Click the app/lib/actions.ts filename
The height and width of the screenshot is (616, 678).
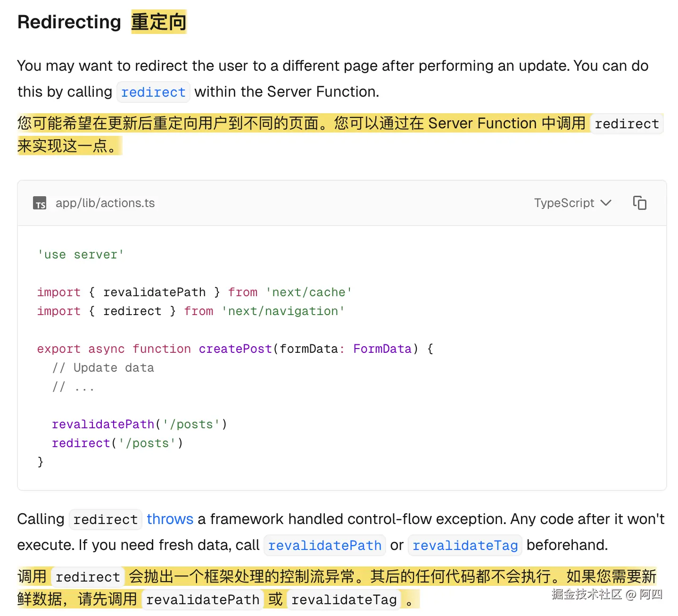105,203
